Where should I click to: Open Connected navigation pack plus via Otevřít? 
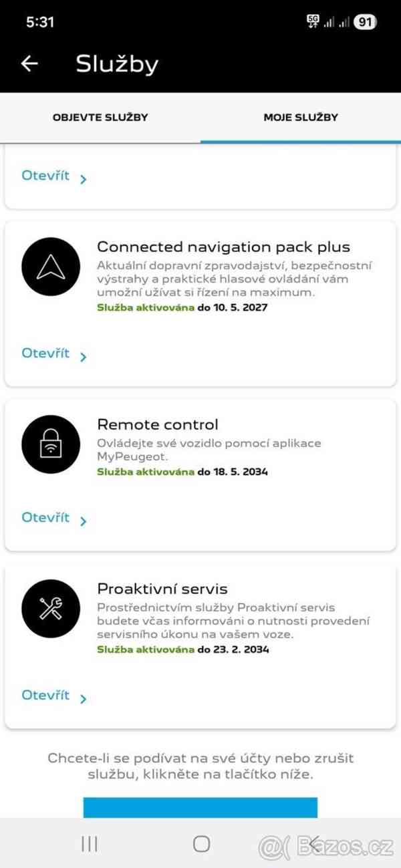click(x=45, y=353)
